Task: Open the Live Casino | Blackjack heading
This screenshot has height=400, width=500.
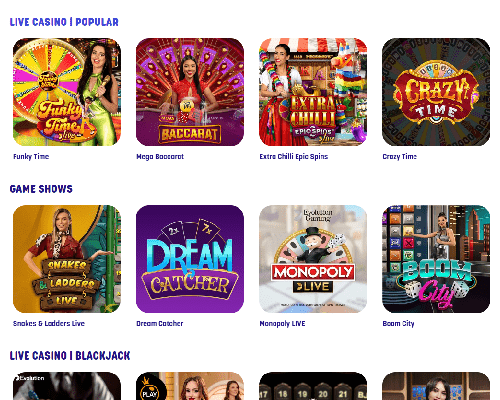Action: pyautogui.click(x=70, y=356)
